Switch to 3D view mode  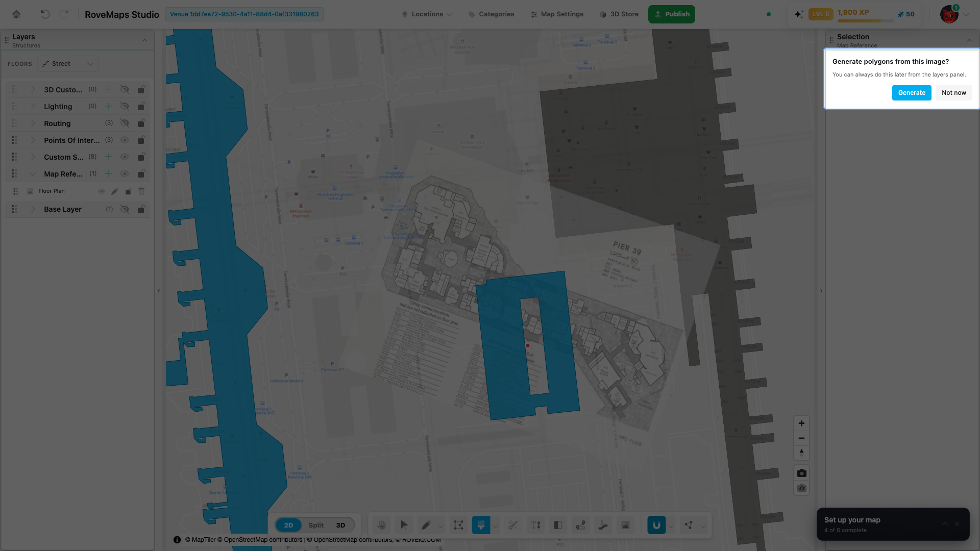tap(340, 525)
